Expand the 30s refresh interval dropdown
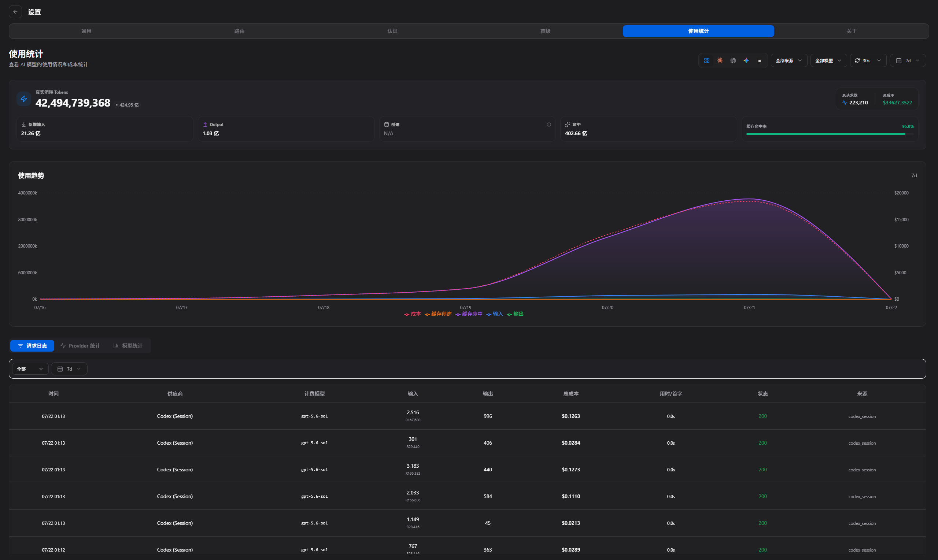Image resolution: width=938 pixels, height=560 pixels. (868, 60)
